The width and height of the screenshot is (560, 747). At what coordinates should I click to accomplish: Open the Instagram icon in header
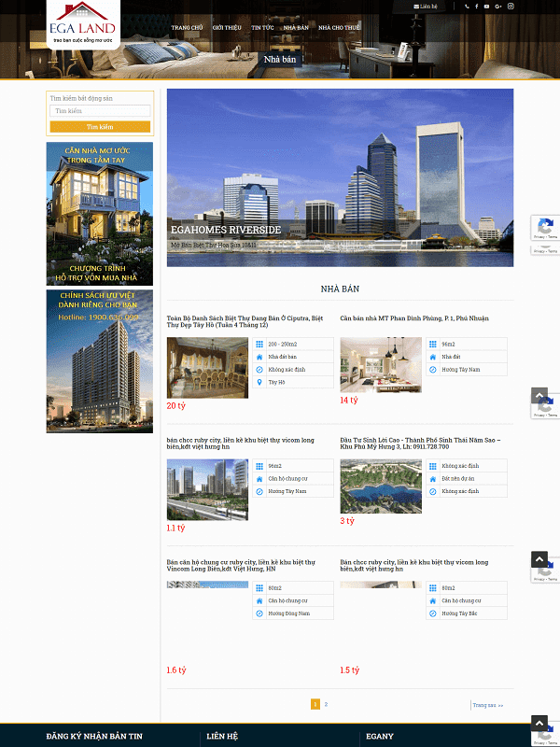(511, 7)
